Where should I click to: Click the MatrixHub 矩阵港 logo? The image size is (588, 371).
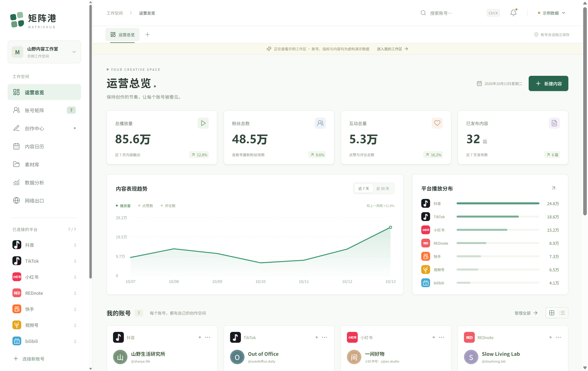tap(33, 20)
